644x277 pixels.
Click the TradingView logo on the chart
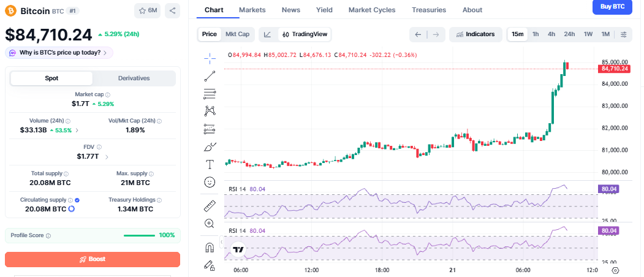238,249
